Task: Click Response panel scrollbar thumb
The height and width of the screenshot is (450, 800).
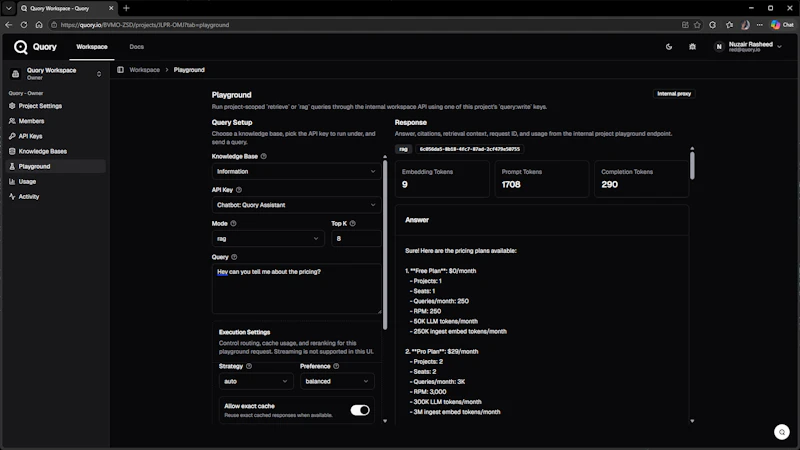Action: (x=692, y=166)
